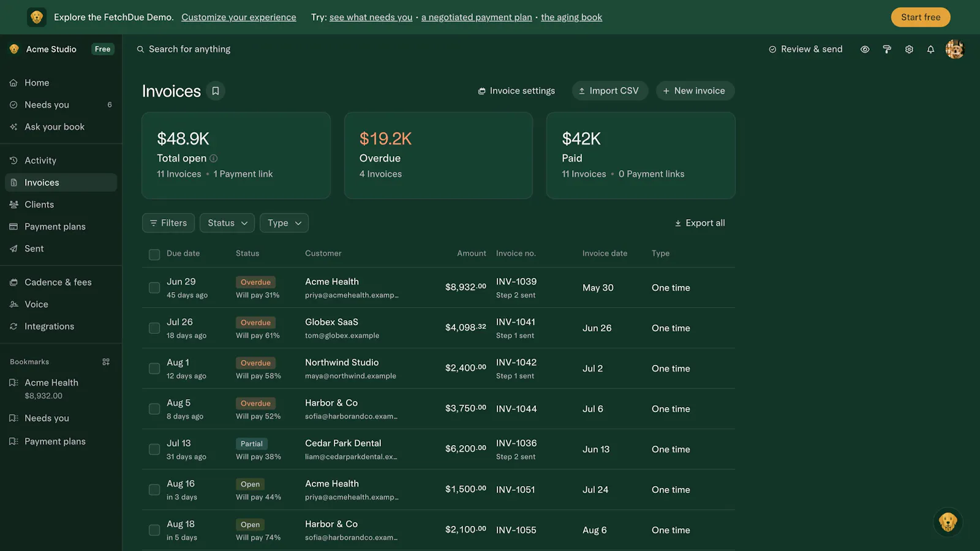The image size is (980, 551).
Task: Open the Payment plans bookmark
Action: (x=61, y=441)
